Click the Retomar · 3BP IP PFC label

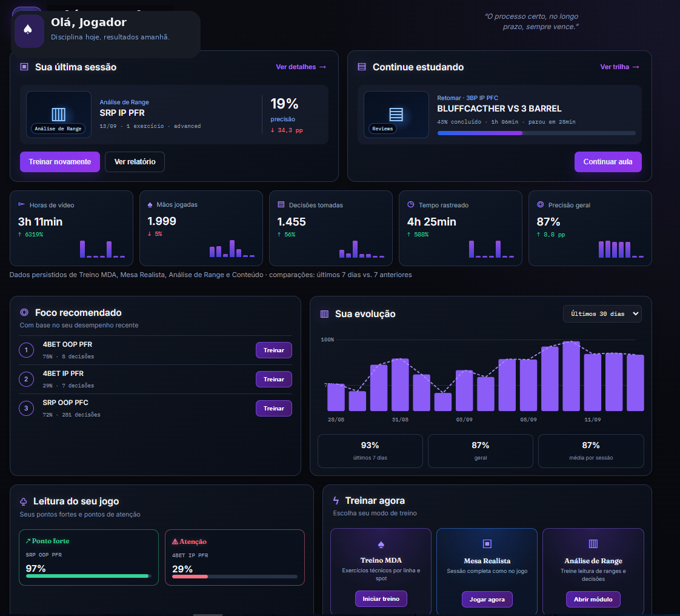(x=467, y=98)
